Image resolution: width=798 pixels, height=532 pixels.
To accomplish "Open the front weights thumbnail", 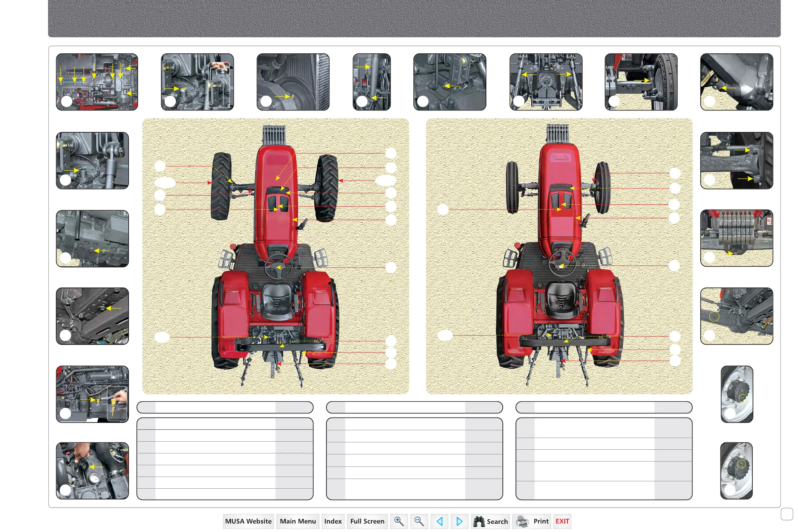I will 737,238.
